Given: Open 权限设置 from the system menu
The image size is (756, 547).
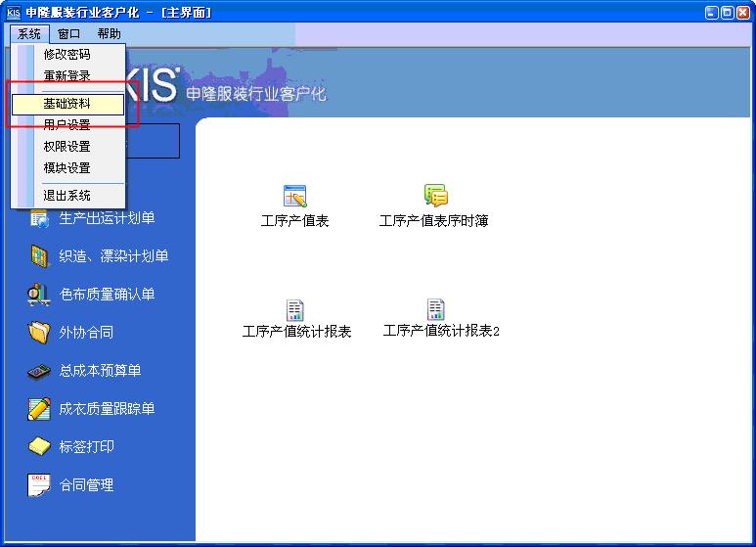Looking at the screenshot, I should click(67, 147).
